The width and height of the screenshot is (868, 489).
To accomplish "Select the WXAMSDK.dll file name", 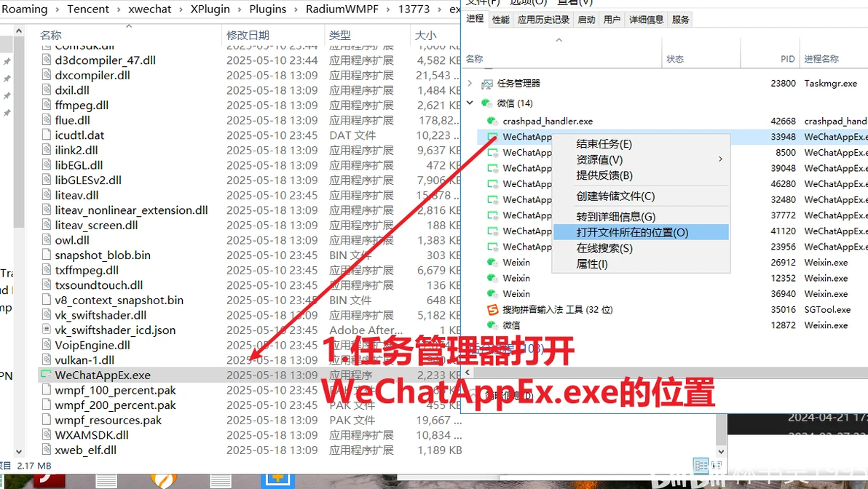I will (92, 435).
